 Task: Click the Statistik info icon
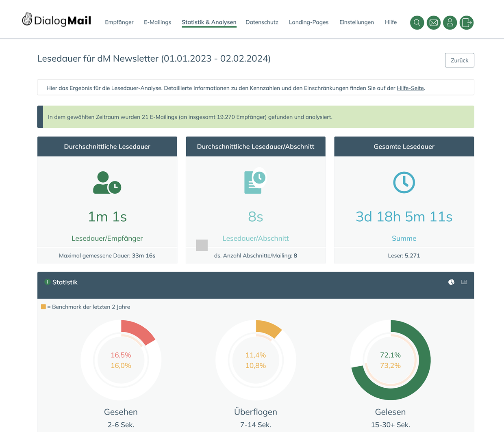[47, 282]
